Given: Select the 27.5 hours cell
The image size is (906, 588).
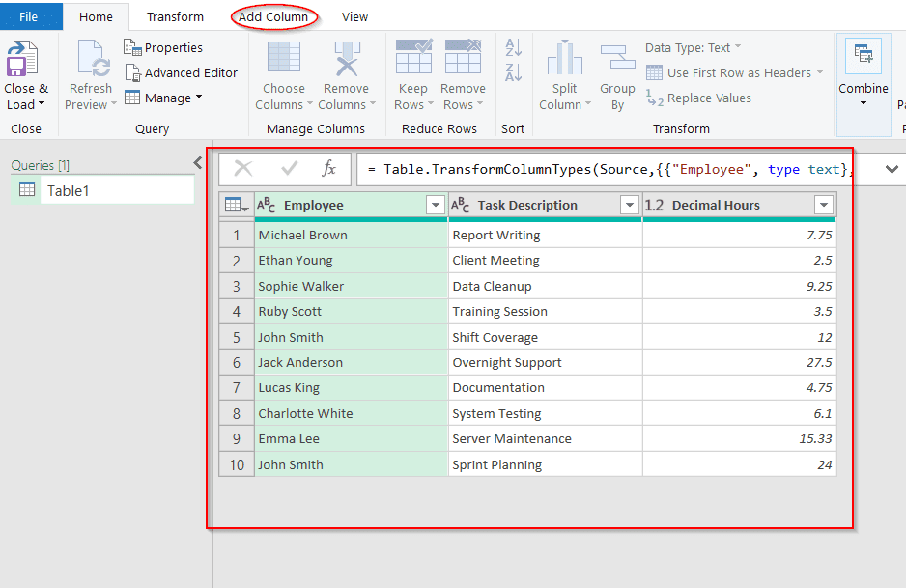Looking at the screenshot, I should 740,363.
